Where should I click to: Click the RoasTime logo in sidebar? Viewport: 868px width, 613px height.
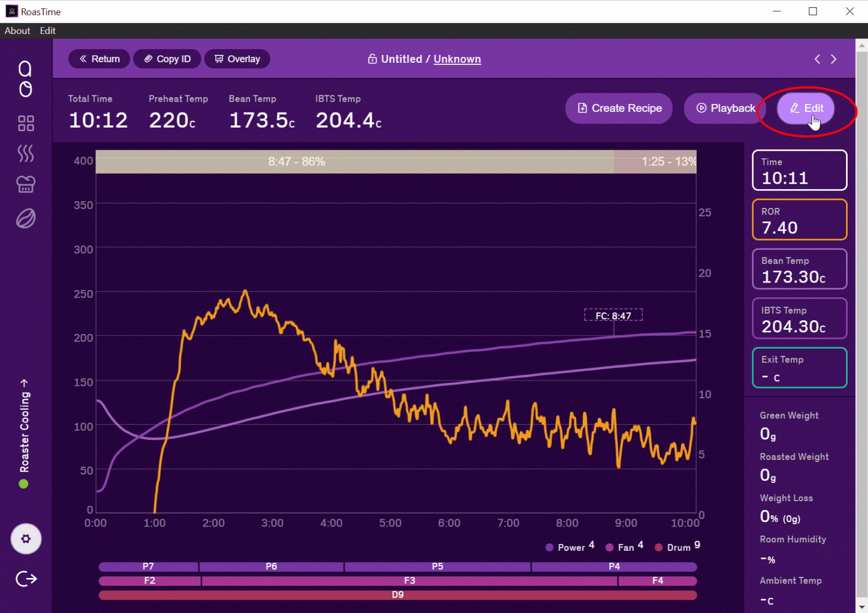(25, 79)
